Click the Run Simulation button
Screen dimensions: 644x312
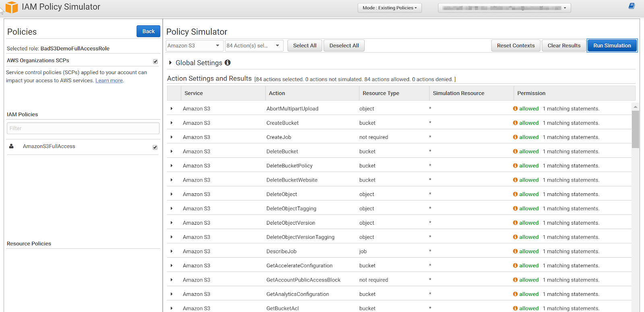(x=612, y=45)
